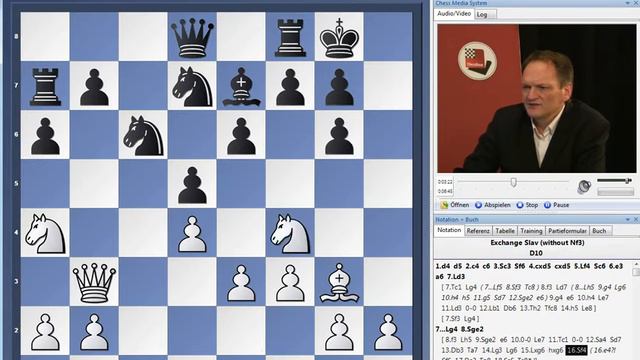Open Chess Media System panel dropdown arrow
The image size is (640, 360).
[x=628, y=3]
